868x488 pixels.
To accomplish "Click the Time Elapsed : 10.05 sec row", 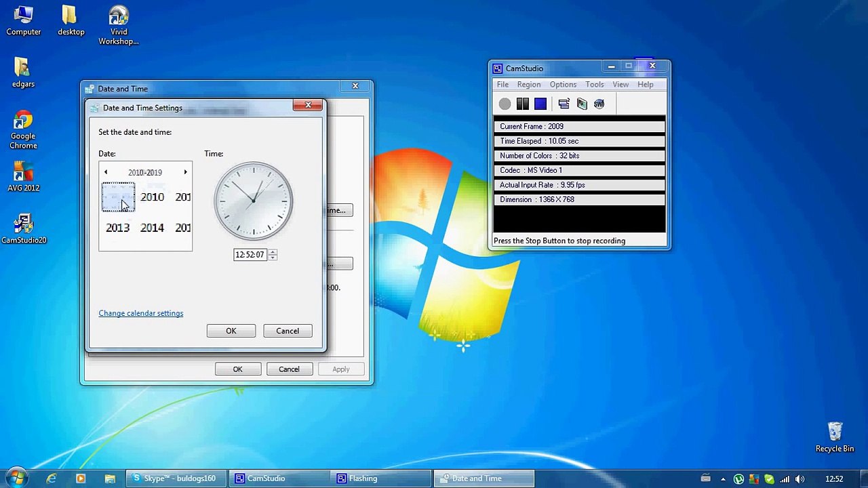I will (x=580, y=141).
